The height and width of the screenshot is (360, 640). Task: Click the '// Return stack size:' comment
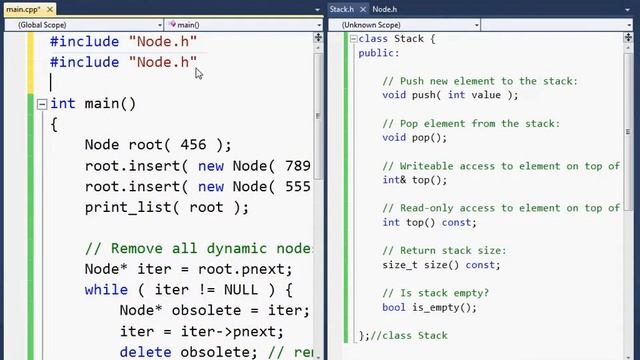[x=444, y=250]
